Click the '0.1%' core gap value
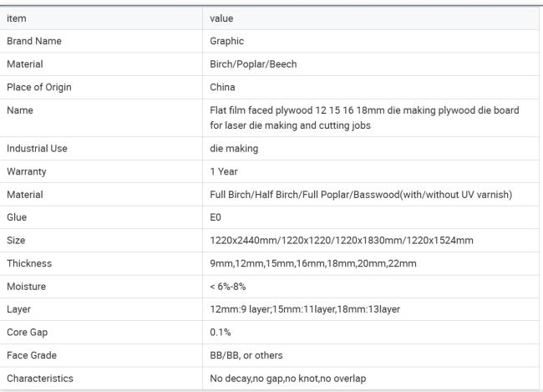 coord(221,332)
